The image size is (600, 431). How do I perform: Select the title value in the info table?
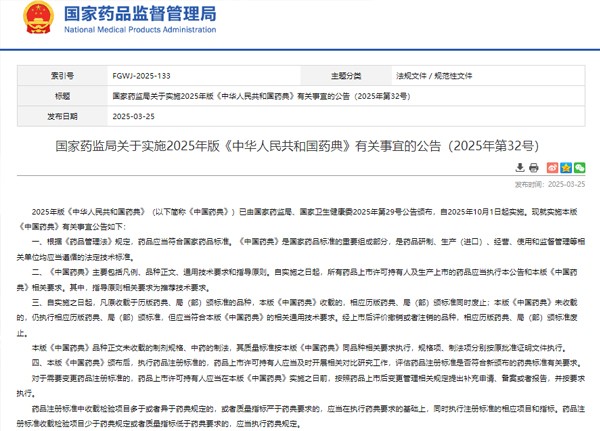point(261,96)
